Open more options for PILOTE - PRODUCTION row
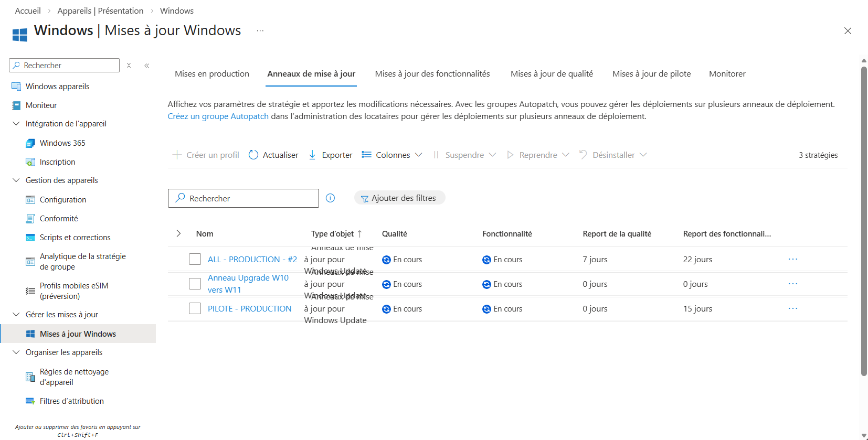 point(792,308)
